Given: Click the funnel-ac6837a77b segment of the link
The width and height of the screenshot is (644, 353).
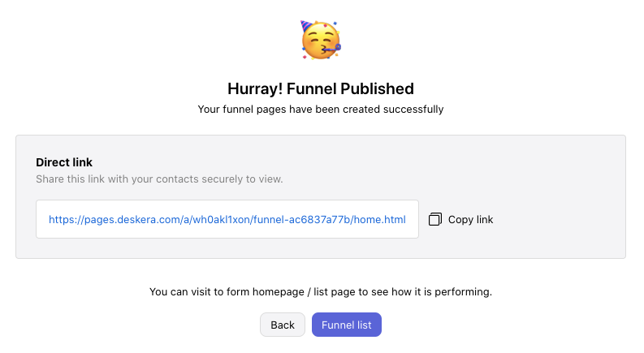Looking at the screenshot, I should [x=301, y=220].
